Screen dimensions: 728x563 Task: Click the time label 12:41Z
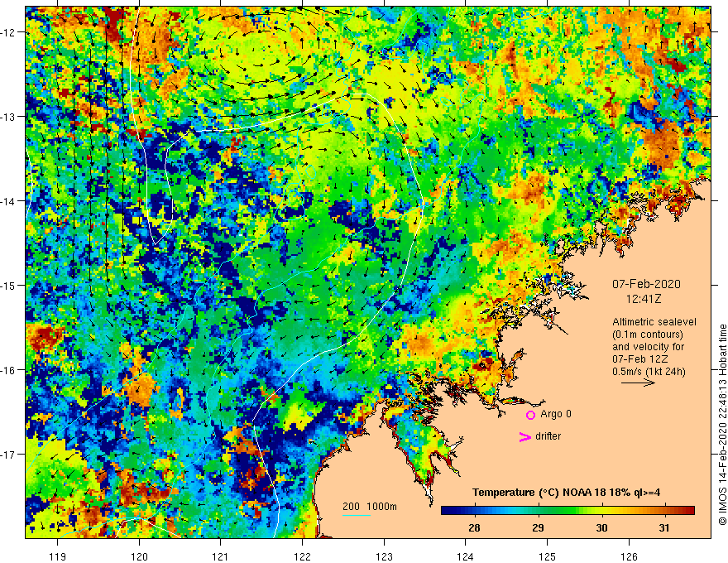644,299
